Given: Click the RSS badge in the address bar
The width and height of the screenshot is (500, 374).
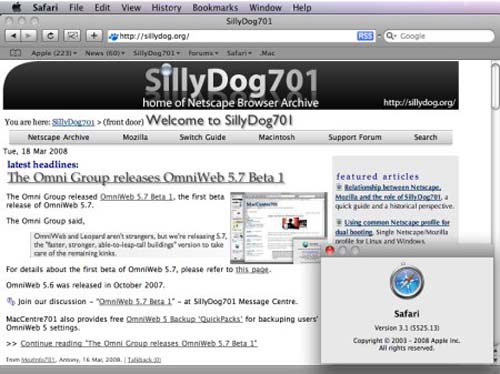Looking at the screenshot, I should point(365,36).
